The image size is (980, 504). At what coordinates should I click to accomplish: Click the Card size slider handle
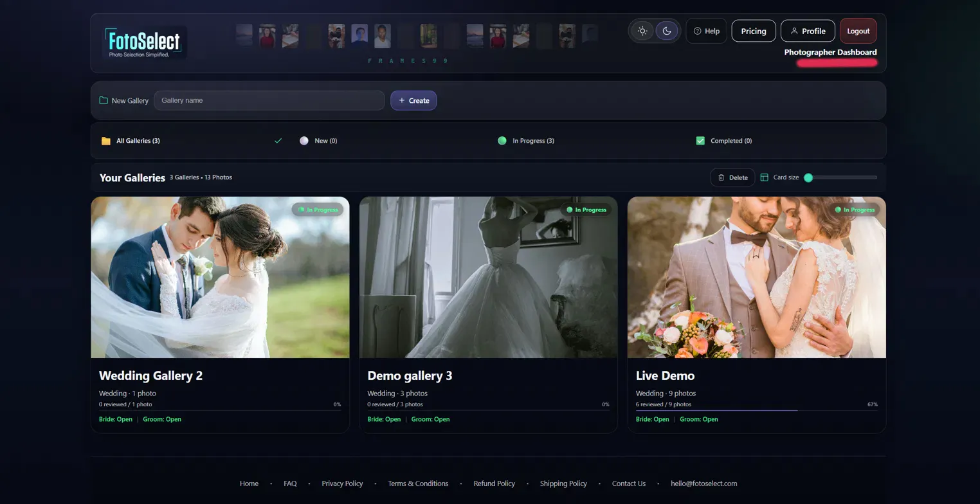[x=808, y=177]
